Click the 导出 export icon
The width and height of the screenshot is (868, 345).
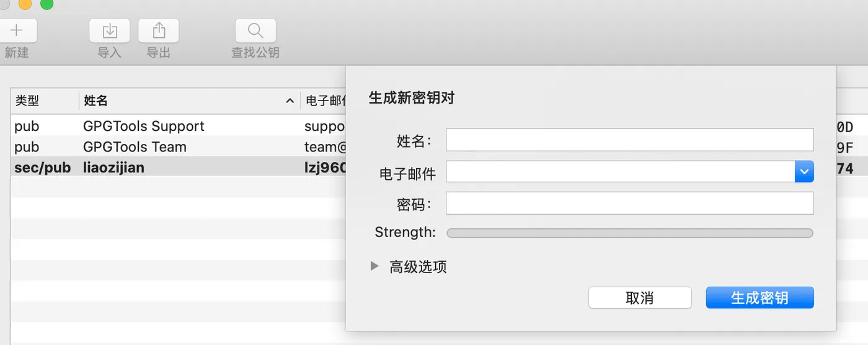(159, 30)
